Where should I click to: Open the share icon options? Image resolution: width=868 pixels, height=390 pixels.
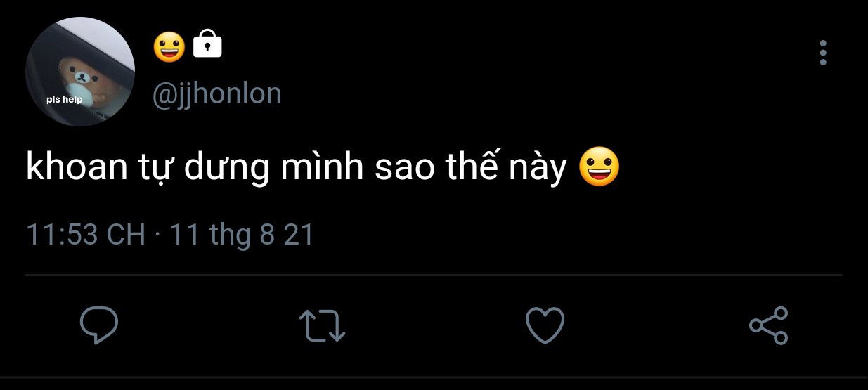tap(769, 325)
